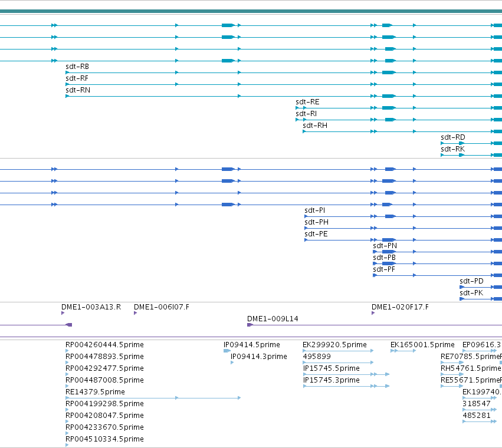Viewport: 502px width, 448px height.
Task: Click the RP004510334.5prime EST label
Action: 104,440
